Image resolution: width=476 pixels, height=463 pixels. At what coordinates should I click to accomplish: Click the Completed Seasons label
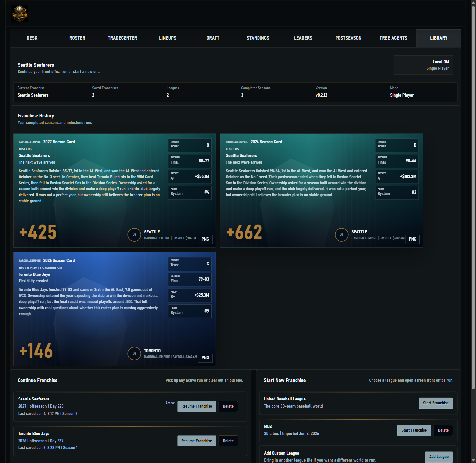pyautogui.click(x=256, y=88)
